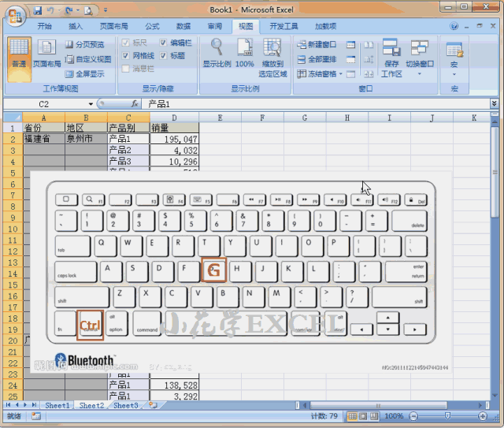504x428 pixels.
Task: Click the Insert Function fx icon
Action: pos(135,103)
